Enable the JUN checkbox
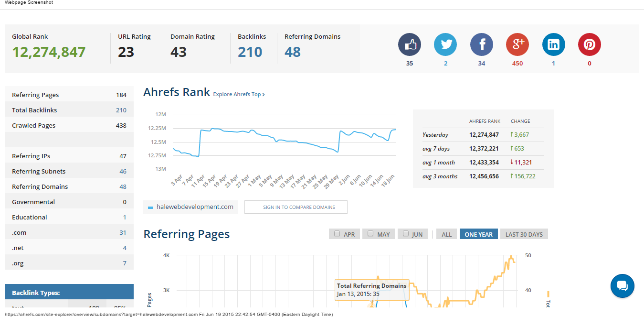This screenshot has height=317, width=644. click(406, 234)
